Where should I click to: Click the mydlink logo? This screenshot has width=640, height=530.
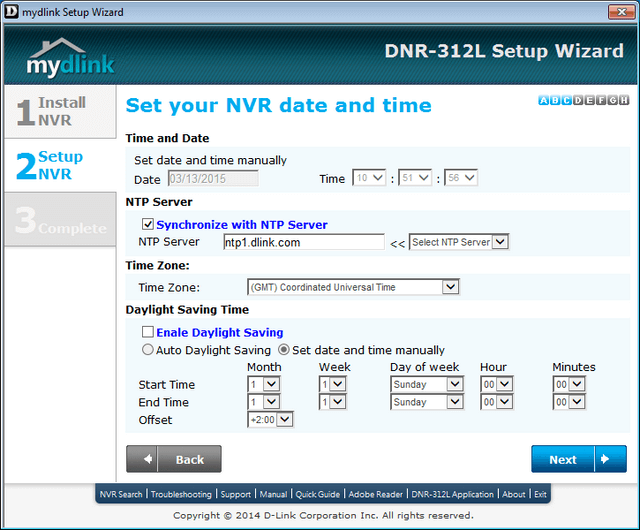[x=70, y=58]
